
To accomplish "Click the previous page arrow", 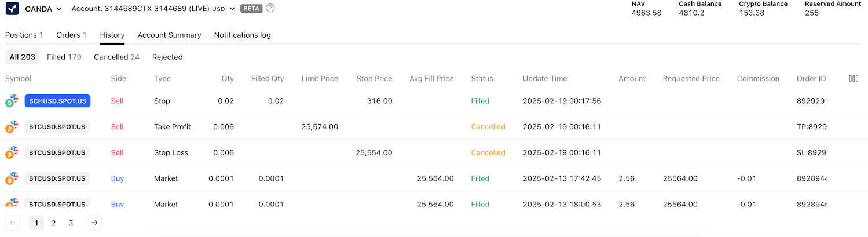I will point(13,223).
